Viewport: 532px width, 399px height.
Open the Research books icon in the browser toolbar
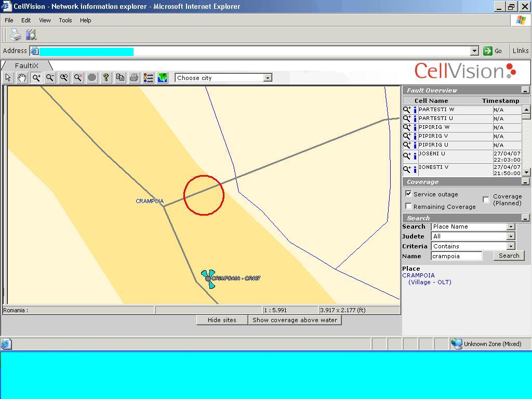31,35
